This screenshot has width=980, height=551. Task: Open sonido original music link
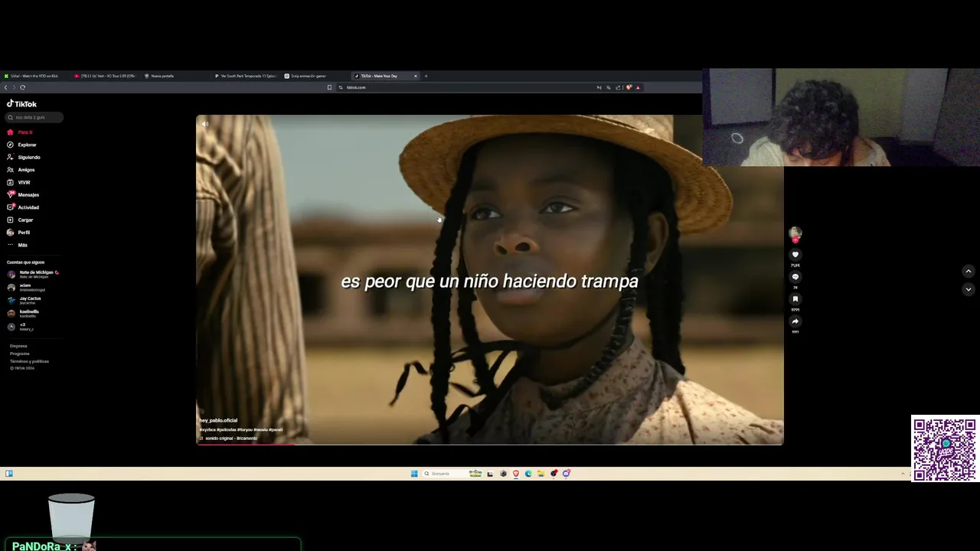[228, 439]
